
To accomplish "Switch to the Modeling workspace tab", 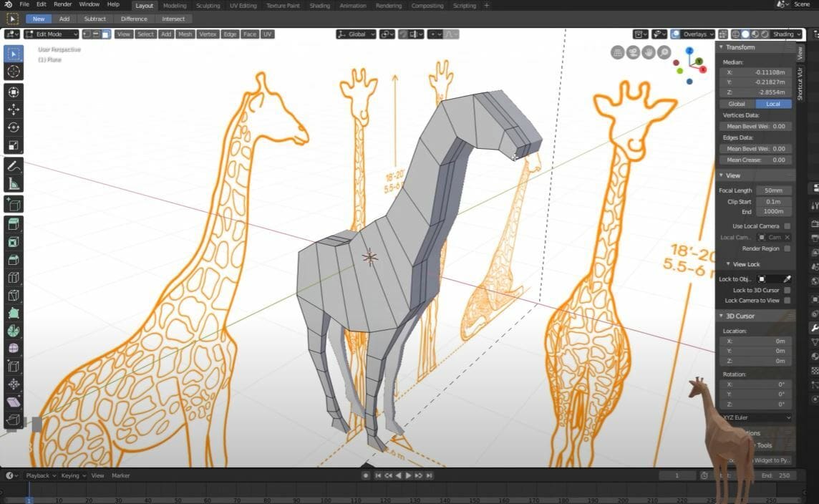I will pos(175,6).
